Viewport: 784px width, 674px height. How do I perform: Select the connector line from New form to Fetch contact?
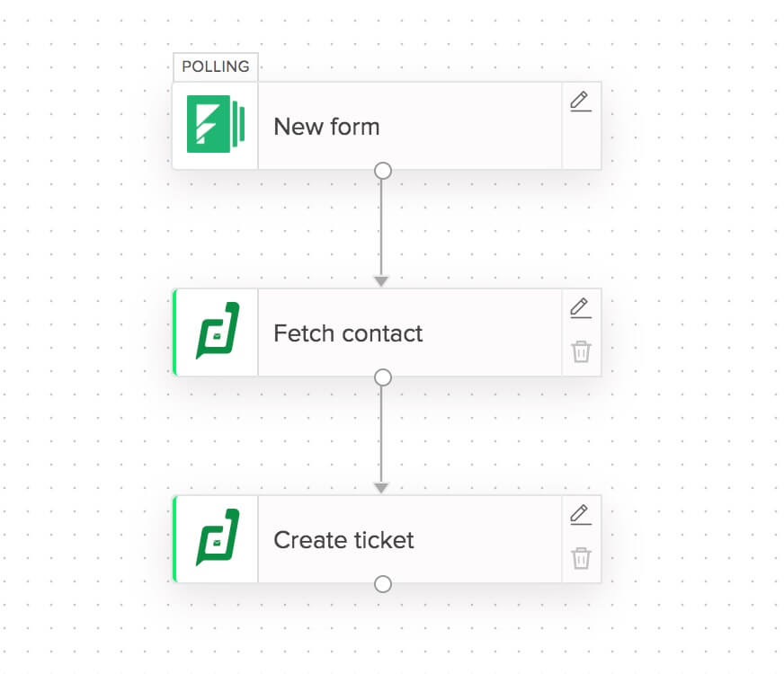[x=381, y=227]
